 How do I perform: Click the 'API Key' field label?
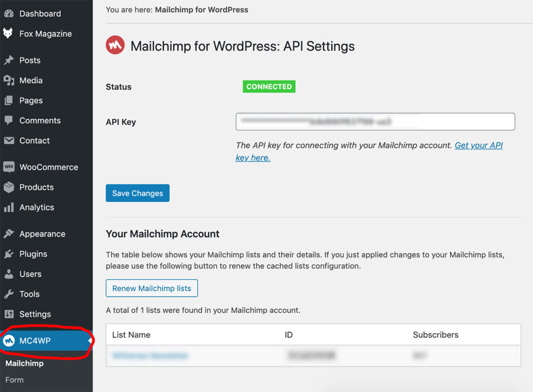click(x=121, y=122)
